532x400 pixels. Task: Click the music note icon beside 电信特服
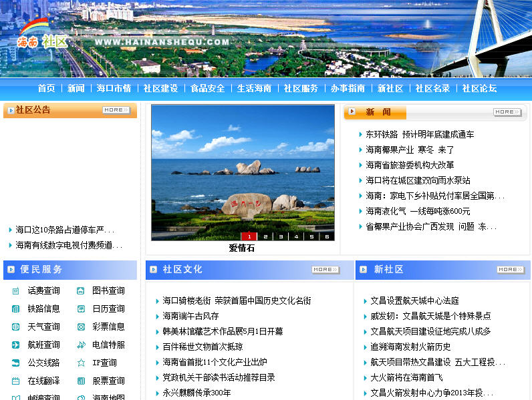coord(81,345)
